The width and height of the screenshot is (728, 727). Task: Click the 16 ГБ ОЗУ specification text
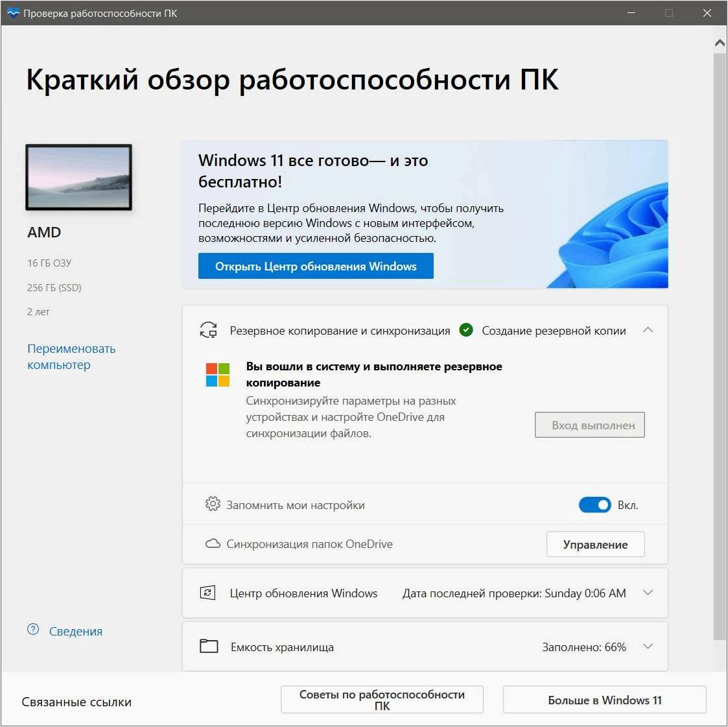point(49,263)
